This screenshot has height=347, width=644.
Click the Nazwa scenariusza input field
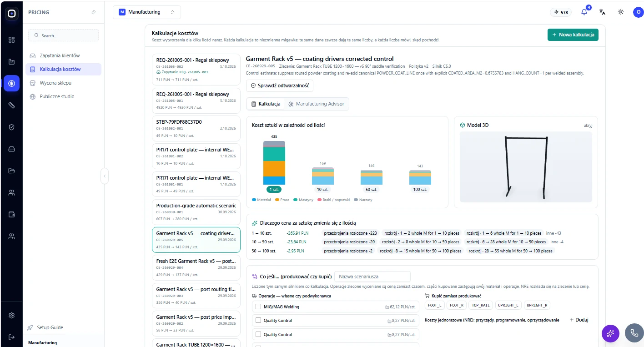pyautogui.click(x=372, y=277)
